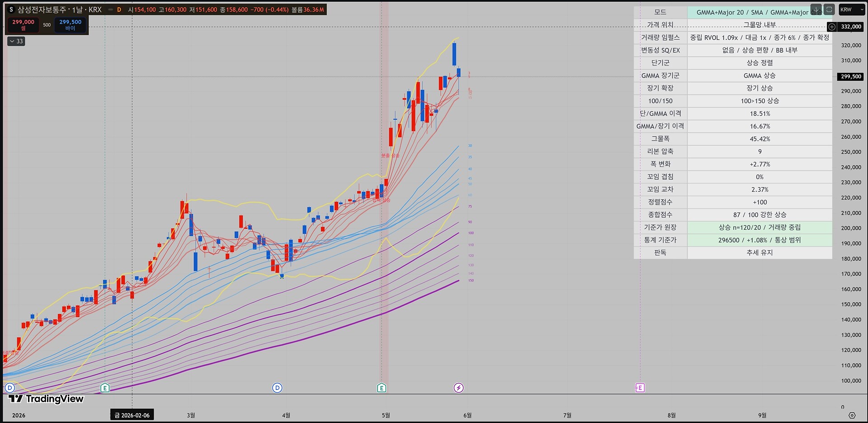Image resolution: width=868 pixels, height=423 pixels.
Task: Click the orange D delayed-data indicator
Action: (x=119, y=10)
